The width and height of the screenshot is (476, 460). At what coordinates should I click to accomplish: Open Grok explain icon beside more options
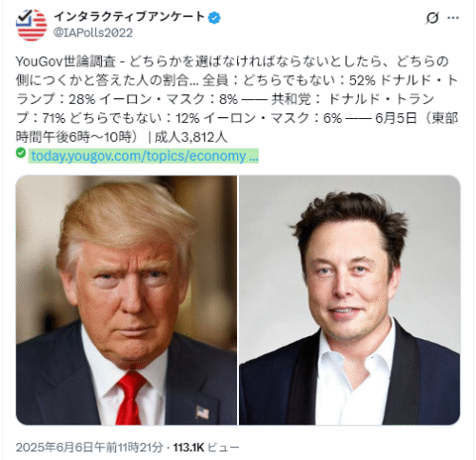[x=432, y=18]
